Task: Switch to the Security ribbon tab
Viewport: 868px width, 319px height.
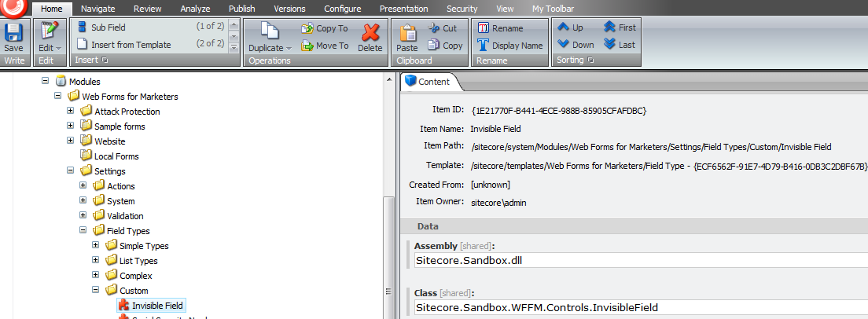Action: (x=462, y=8)
